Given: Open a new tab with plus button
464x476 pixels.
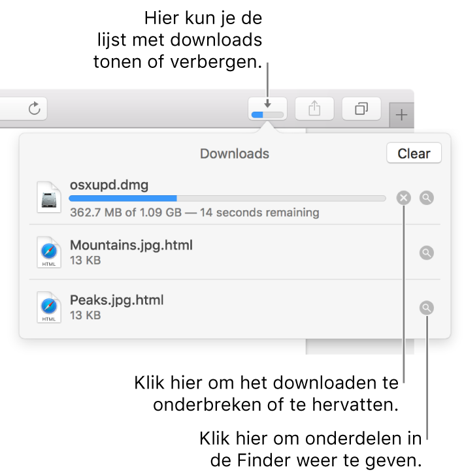Looking at the screenshot, I should [401, 116].
